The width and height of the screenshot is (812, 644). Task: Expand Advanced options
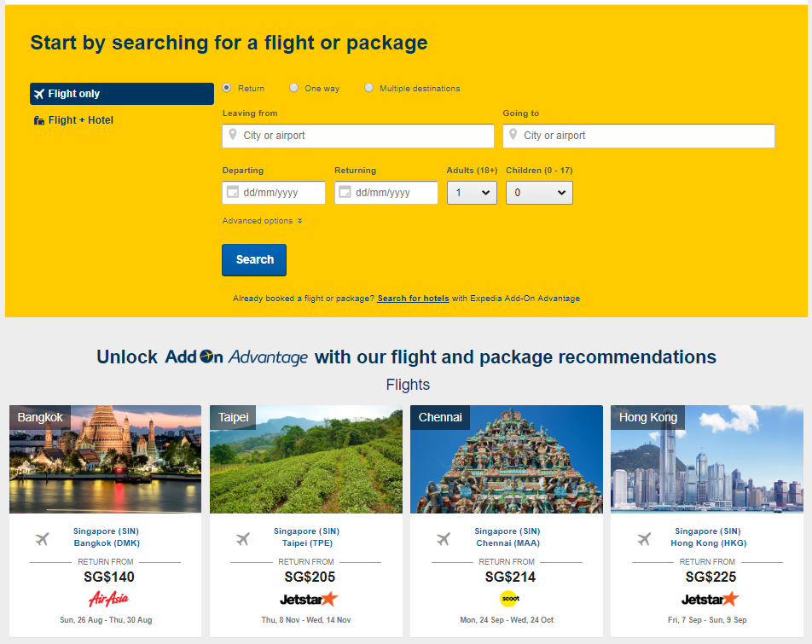point(262,221)
